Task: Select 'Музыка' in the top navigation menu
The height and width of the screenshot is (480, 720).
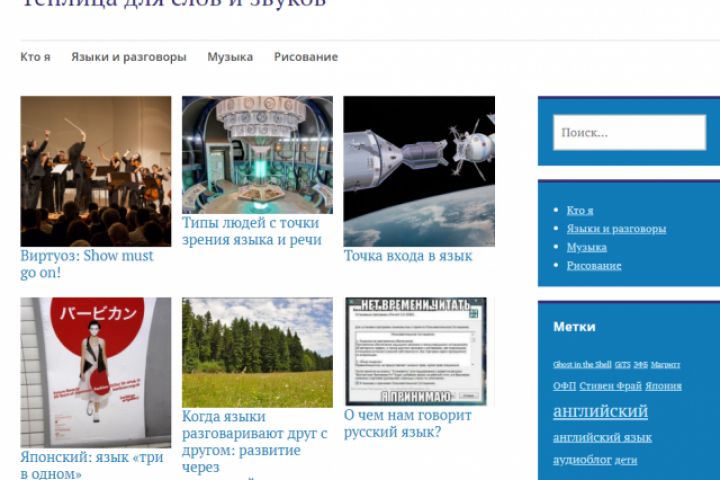Action: click(x=230, y=57)
